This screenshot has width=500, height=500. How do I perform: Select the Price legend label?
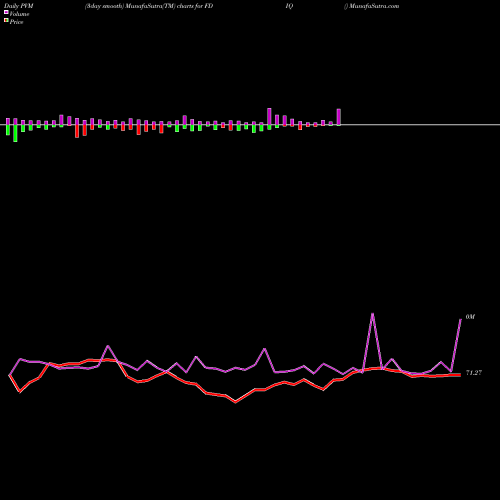point(16,22)
